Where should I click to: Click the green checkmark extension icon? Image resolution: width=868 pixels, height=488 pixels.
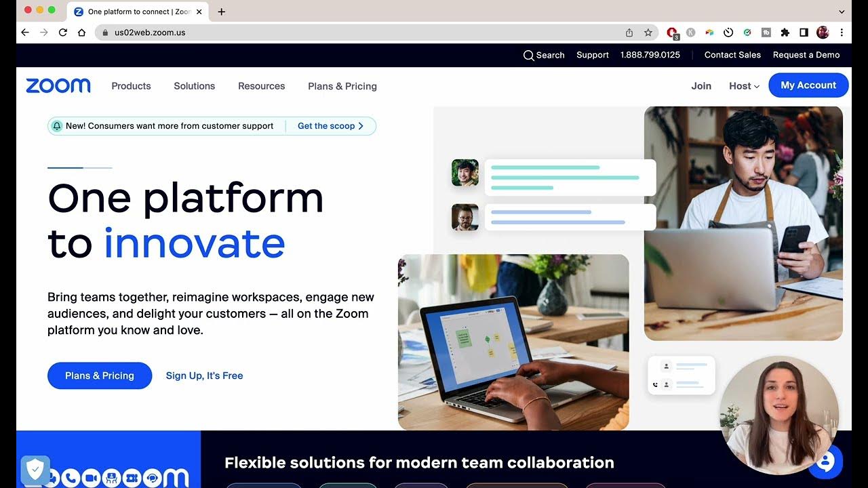click(x=747, y=32)
